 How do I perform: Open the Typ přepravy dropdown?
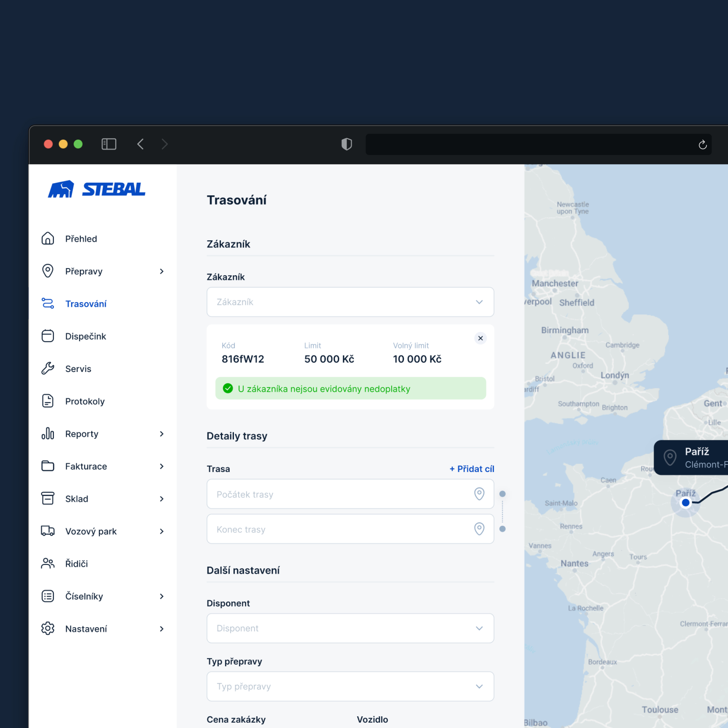tap(350, 686)
